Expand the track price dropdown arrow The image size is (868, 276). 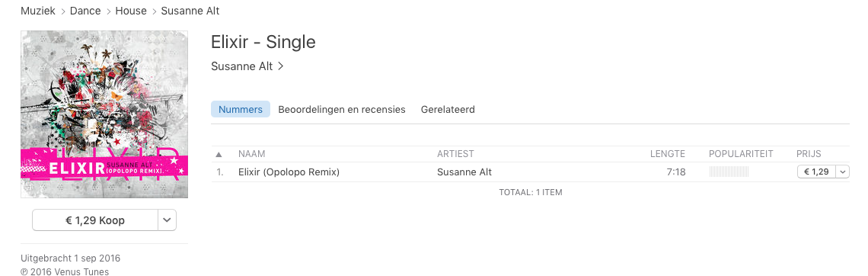pos(843,172)
